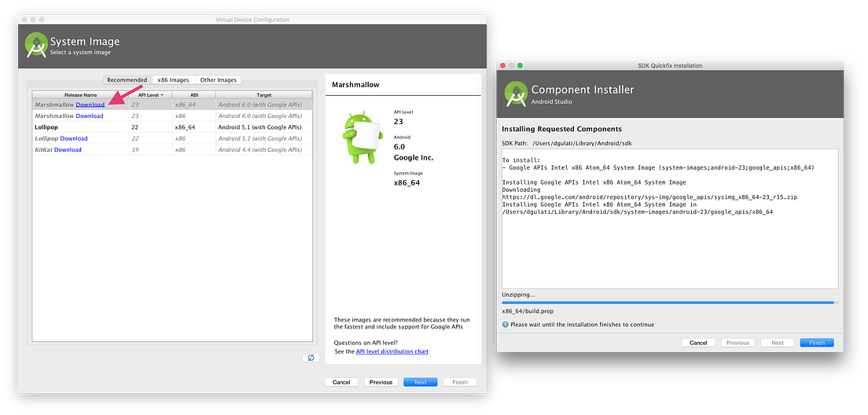This screenshot has height=415, width=868.
Task: Click the sysimg_x86_64-23_r15.zip download URL line
Action: click(x=650, y=196)
